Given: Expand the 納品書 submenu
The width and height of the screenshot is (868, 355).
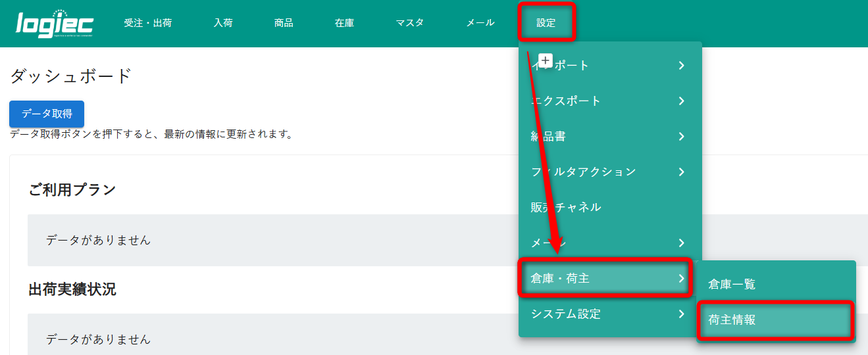Looking at the screenshot, I should [x=609, y=136].
